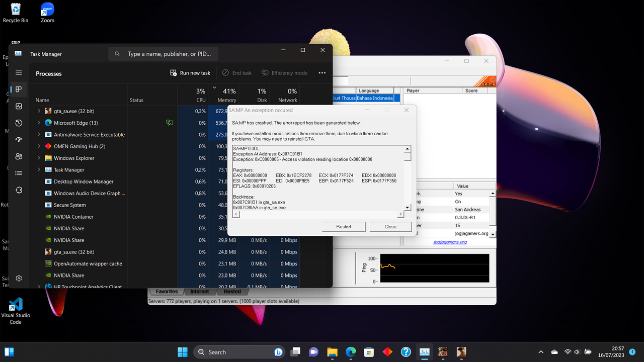Click Microsoft Edge efficiency mode leaf icon

pos(170,123)
